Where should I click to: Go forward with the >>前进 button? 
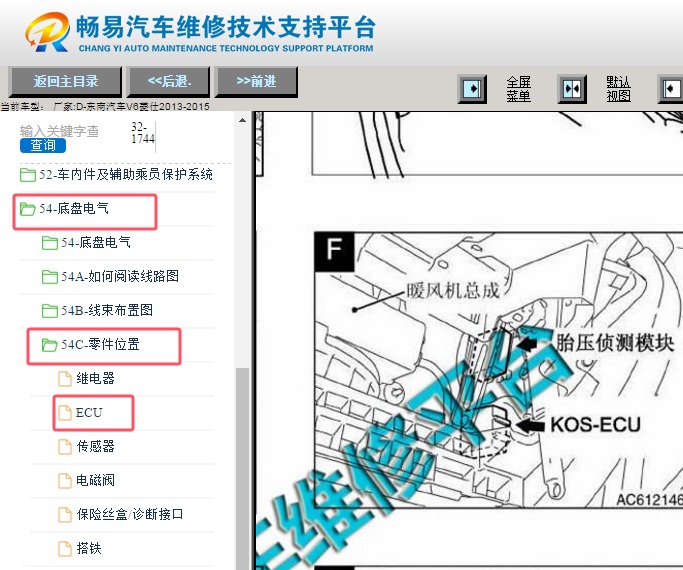(257, 81)
